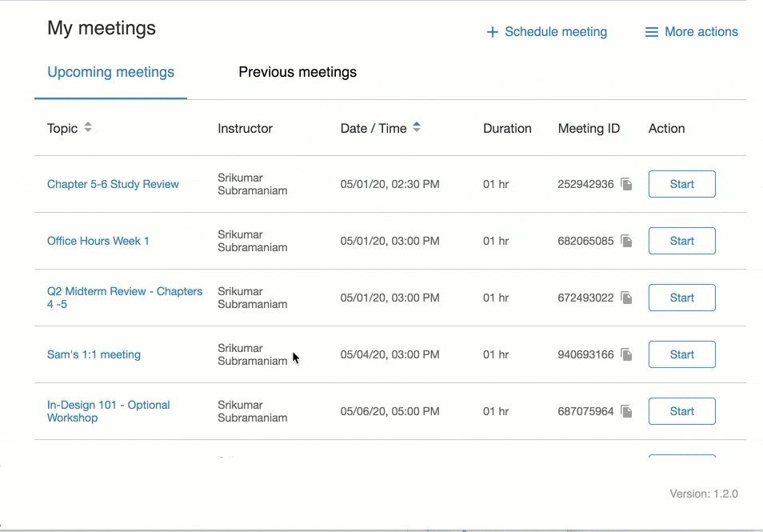Viewport: 763px width, 532px height.
Task: Copy meeting ID 940693166
Action: [627, 355]
